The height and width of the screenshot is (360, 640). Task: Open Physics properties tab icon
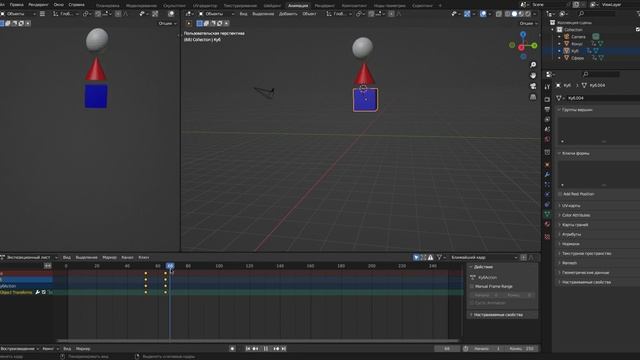click(x=547, y=194)
